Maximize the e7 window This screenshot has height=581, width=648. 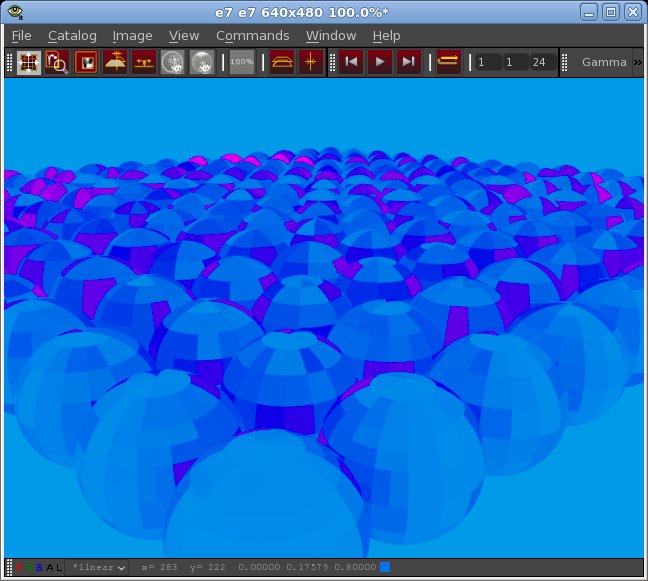tap(611, 12)
